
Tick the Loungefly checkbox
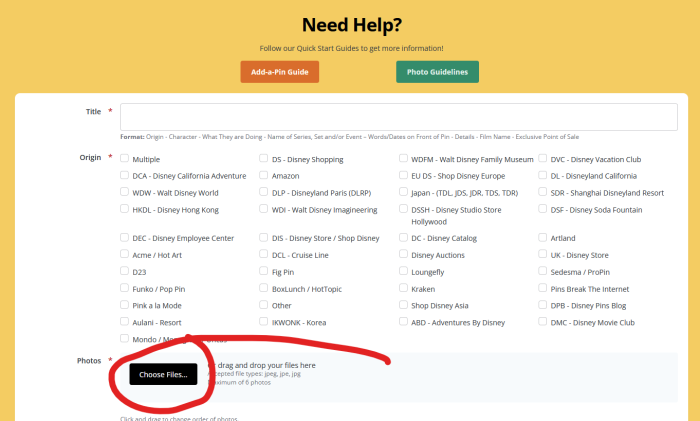pyautogui.click(x=403, y=272)
